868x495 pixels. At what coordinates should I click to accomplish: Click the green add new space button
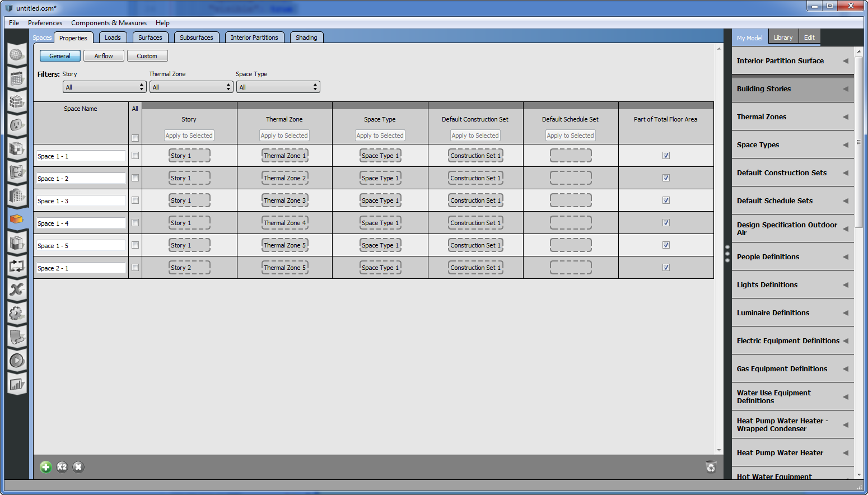[x=46, y=467]
